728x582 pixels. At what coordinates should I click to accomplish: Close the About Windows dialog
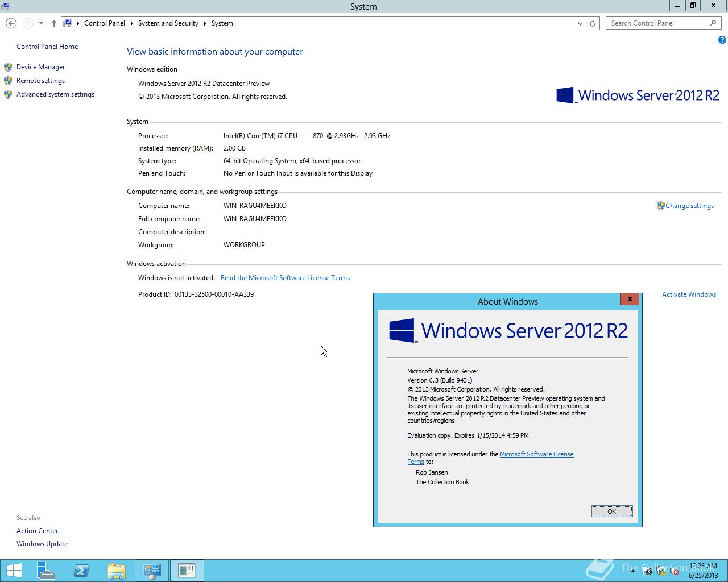[x=629, y=299]
